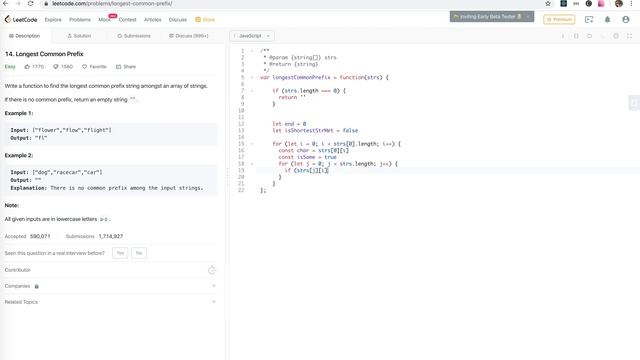Click the thumbs-up like icon showing 1770
640x360 pixels.
pos(27,67)
